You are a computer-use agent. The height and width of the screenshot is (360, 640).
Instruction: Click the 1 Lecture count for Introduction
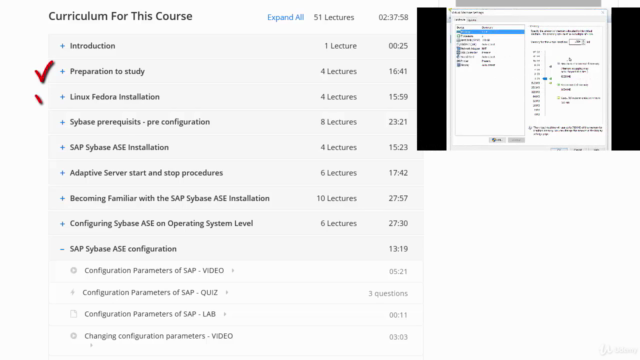[x=340, y=46]
